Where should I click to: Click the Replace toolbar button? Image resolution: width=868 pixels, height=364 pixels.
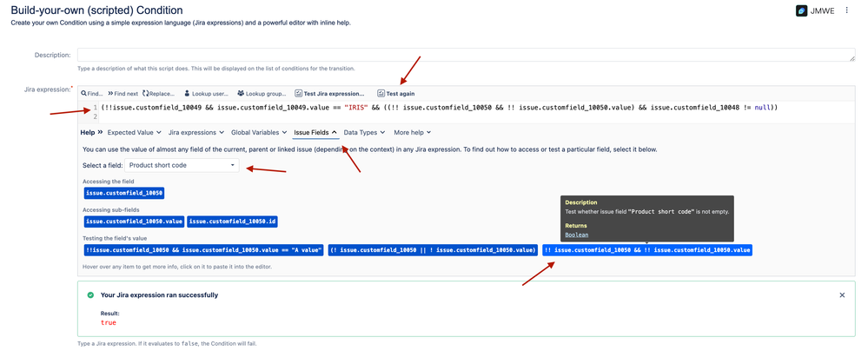pyautogui.click(x=158, y=94)
